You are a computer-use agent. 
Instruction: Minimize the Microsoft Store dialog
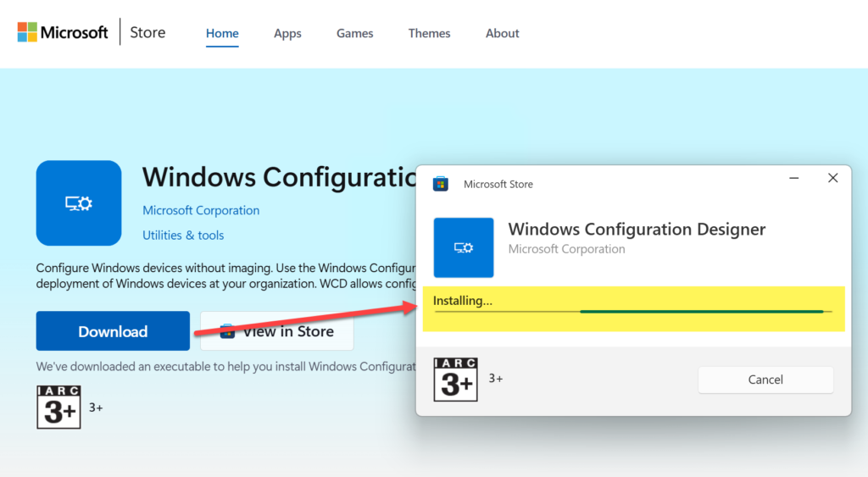[x=793, y=178]
